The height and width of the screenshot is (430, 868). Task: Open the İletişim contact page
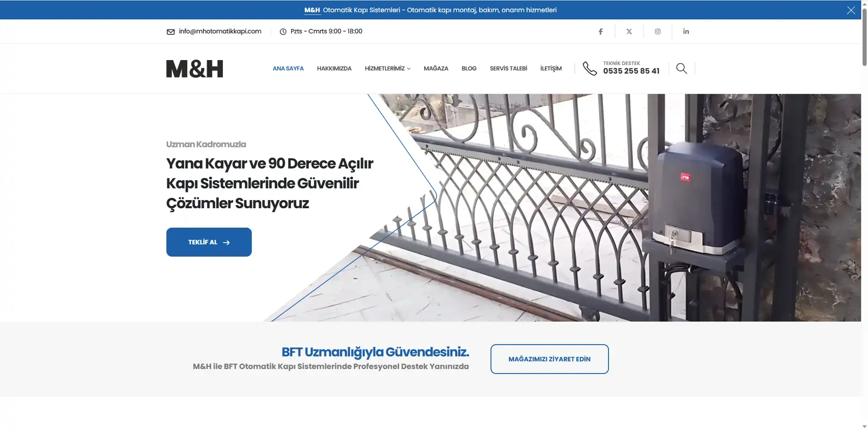551,69
